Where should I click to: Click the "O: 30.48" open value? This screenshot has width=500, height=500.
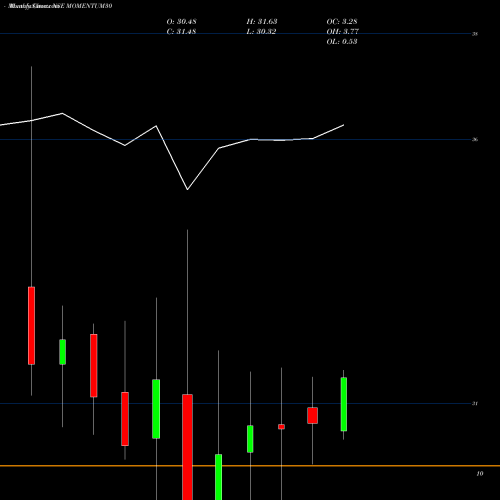(x=181, y=22)
